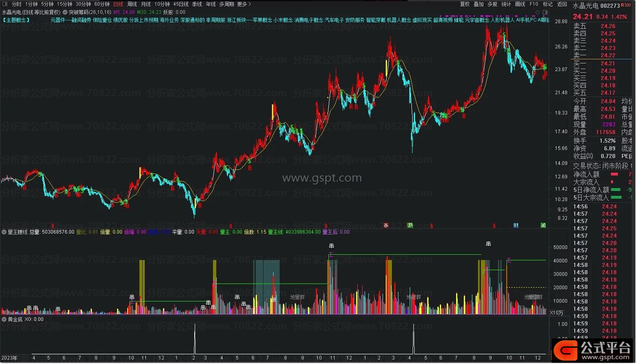
Task: Click the diamond icon above the price axis
Action: pyautogui.click(x=537, y=12)
